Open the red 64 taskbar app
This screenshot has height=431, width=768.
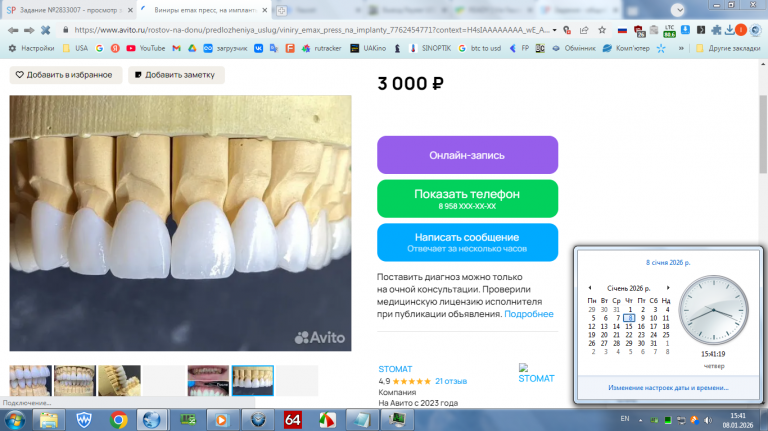tap(292, 420)
